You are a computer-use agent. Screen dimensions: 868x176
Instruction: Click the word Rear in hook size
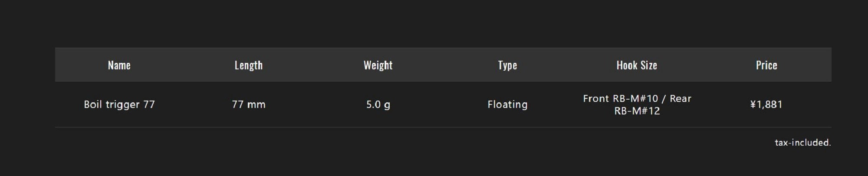(680, 98)
